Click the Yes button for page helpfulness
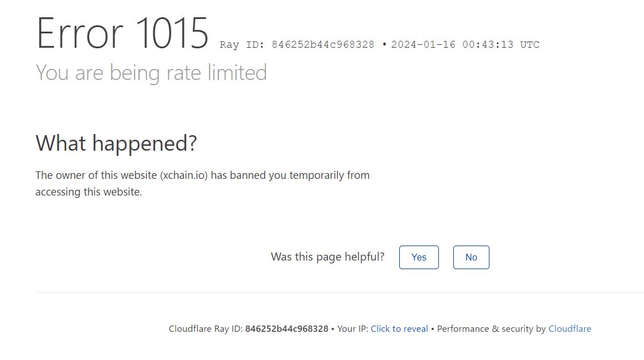Screen dimensions: 644x360 point(419,257)
